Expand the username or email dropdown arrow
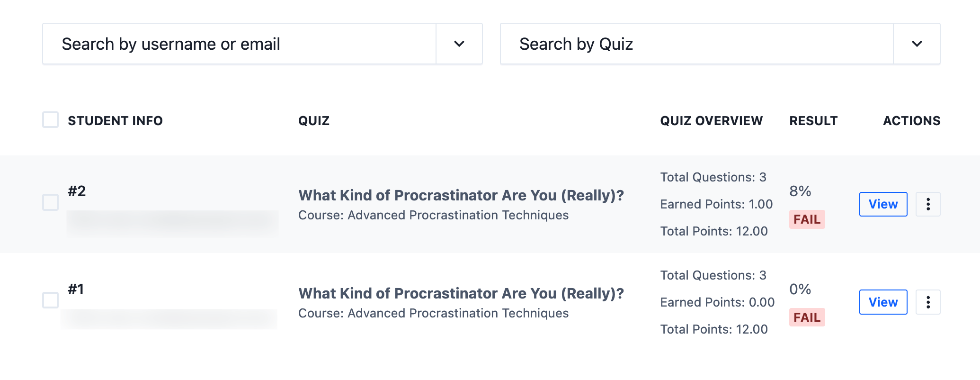 tap(459, 44)
